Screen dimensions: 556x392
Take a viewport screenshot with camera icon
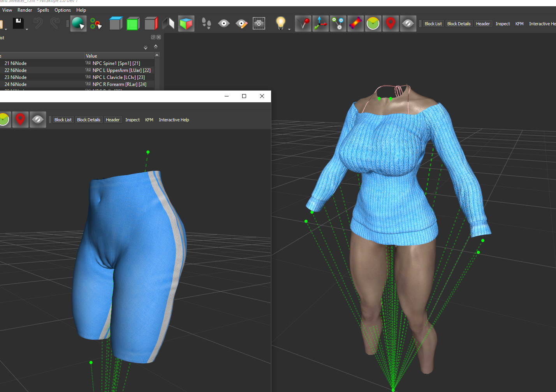(259, 24)
